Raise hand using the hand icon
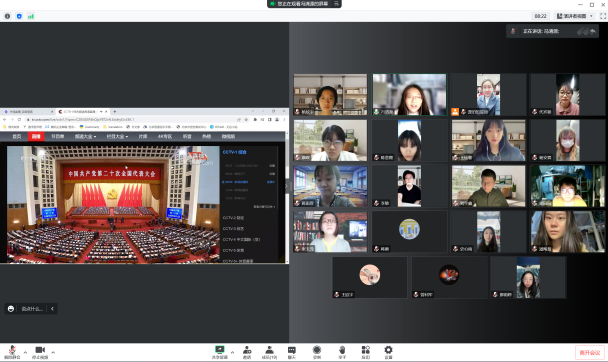This screenshot has height=362, width=608. coord(342,352)
